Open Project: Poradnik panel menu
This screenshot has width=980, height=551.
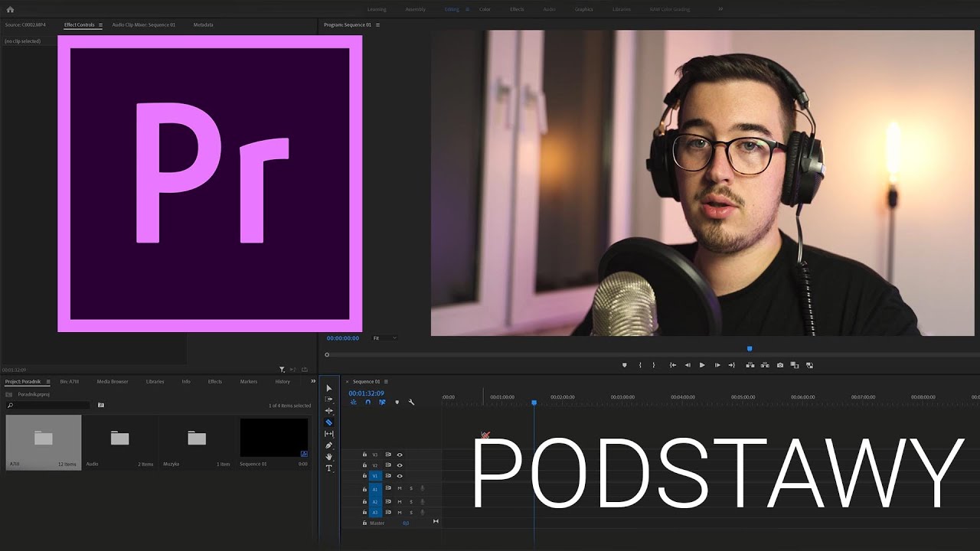click(48, 381)
